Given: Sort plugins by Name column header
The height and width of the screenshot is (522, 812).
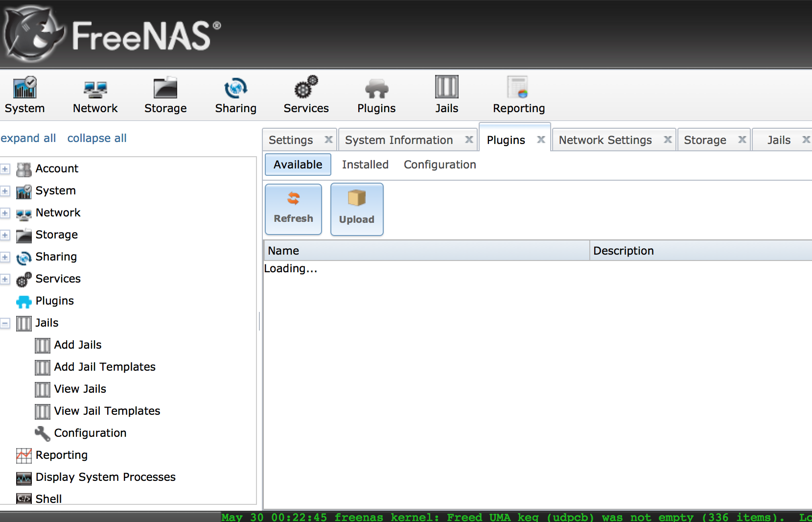Looking at the screenshot, I should [x=426, y=251].
